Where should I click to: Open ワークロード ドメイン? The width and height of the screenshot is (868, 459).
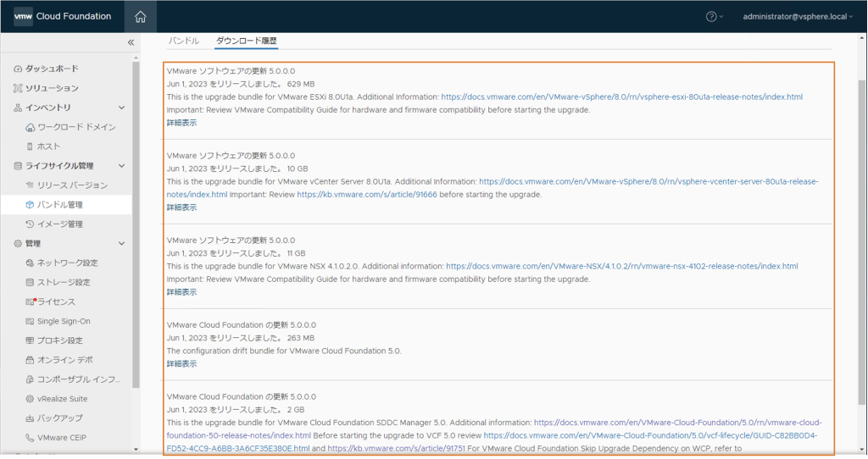76,127
